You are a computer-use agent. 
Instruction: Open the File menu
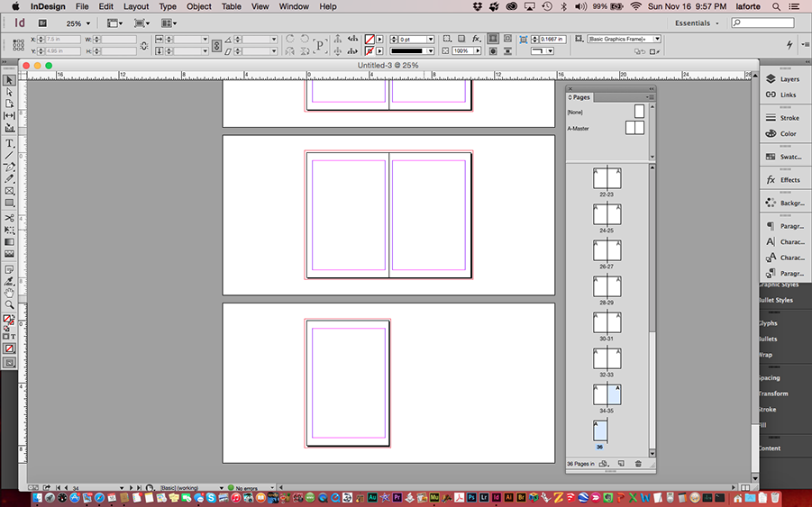click(x=82, y=6)
